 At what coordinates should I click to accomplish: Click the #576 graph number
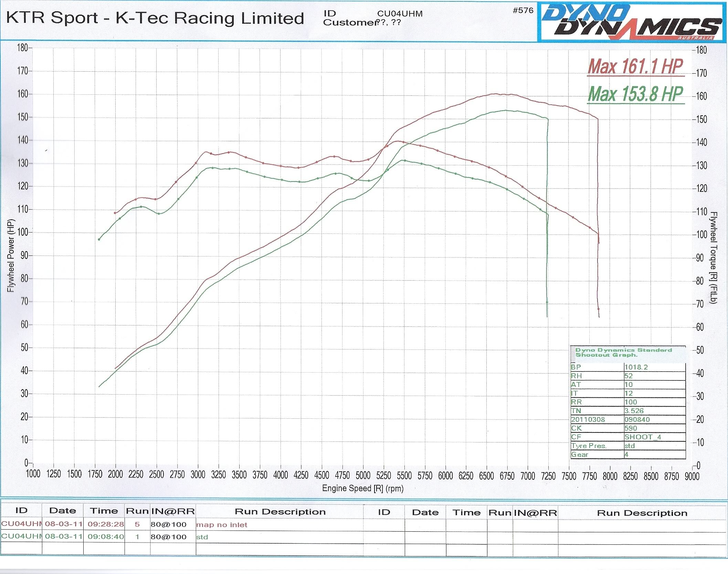pos(523,11)
